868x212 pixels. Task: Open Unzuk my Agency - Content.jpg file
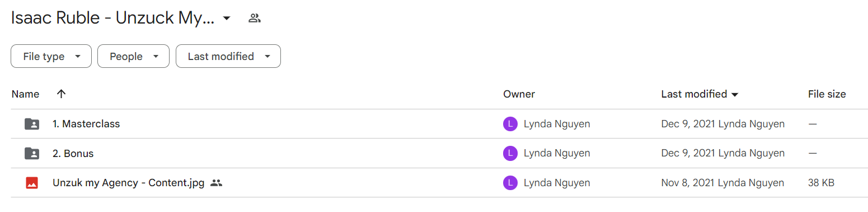[128, 183]
